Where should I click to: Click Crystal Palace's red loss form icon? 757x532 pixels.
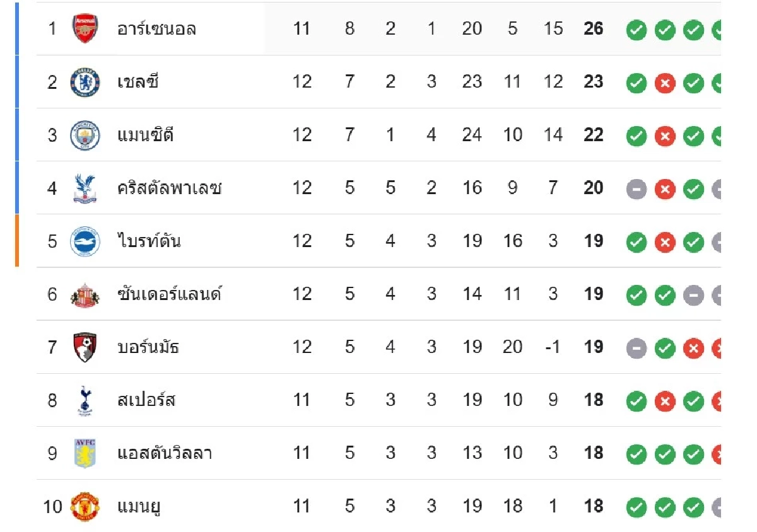coord(665,188)
